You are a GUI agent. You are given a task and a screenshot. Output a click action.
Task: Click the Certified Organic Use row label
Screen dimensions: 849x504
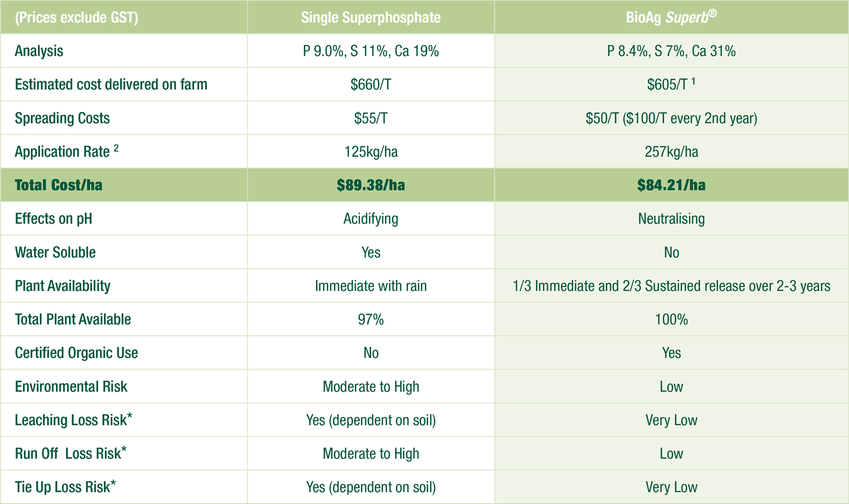click(x=76, y=353)
